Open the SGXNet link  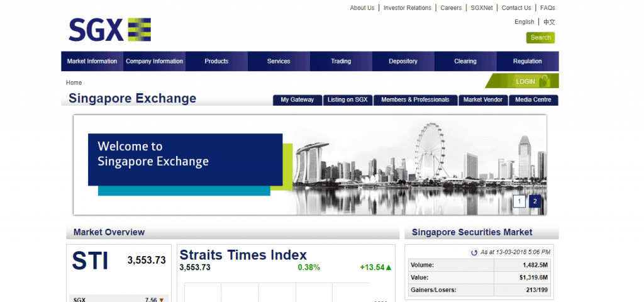coord(482,8)
